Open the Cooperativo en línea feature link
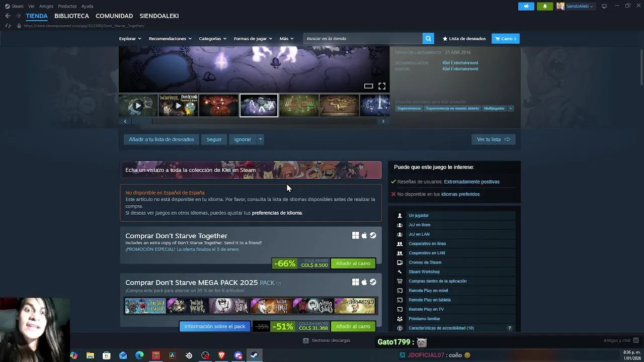 [x=427, y=243]
